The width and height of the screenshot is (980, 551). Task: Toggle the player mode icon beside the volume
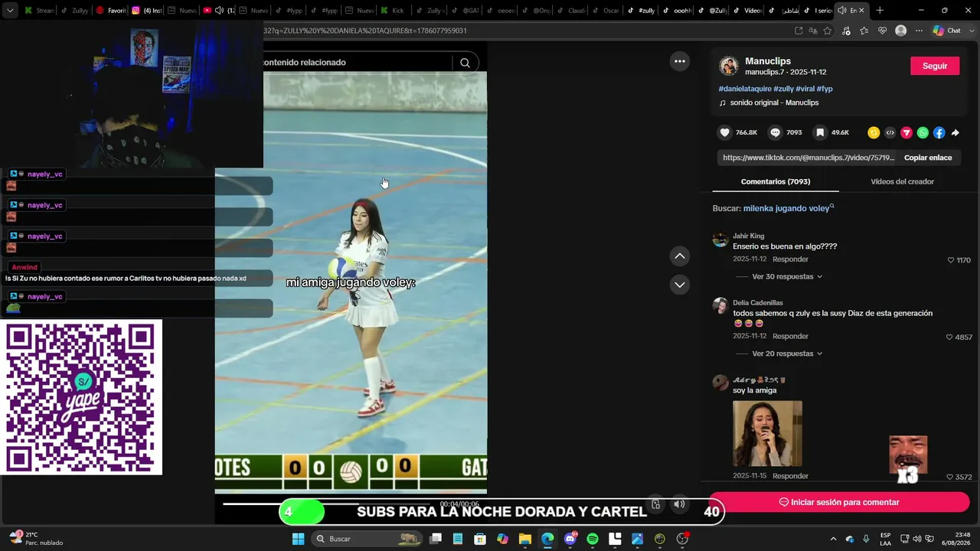coord(655,504)
